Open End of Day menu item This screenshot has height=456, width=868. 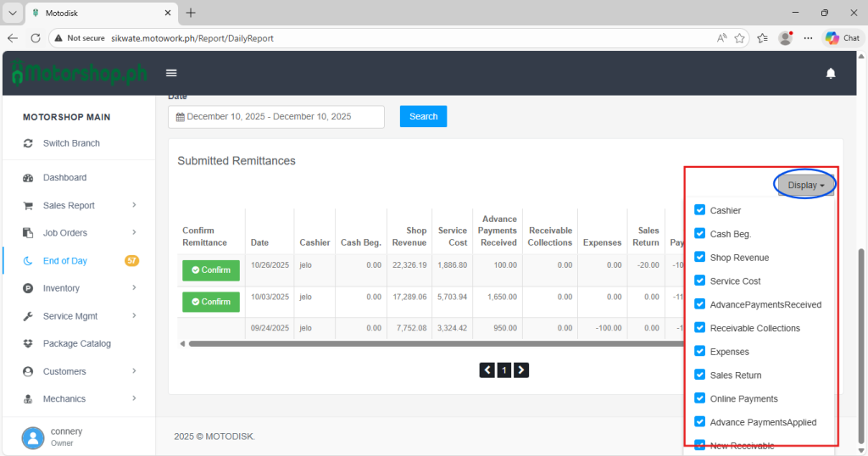(x=65, y=261)
